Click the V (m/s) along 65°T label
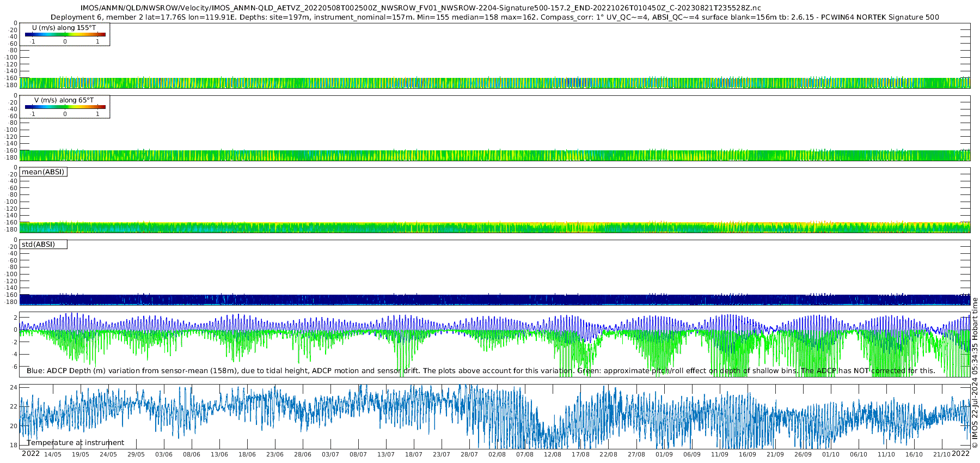Screen dimensions: 980x463 click(x=64, y=100)
